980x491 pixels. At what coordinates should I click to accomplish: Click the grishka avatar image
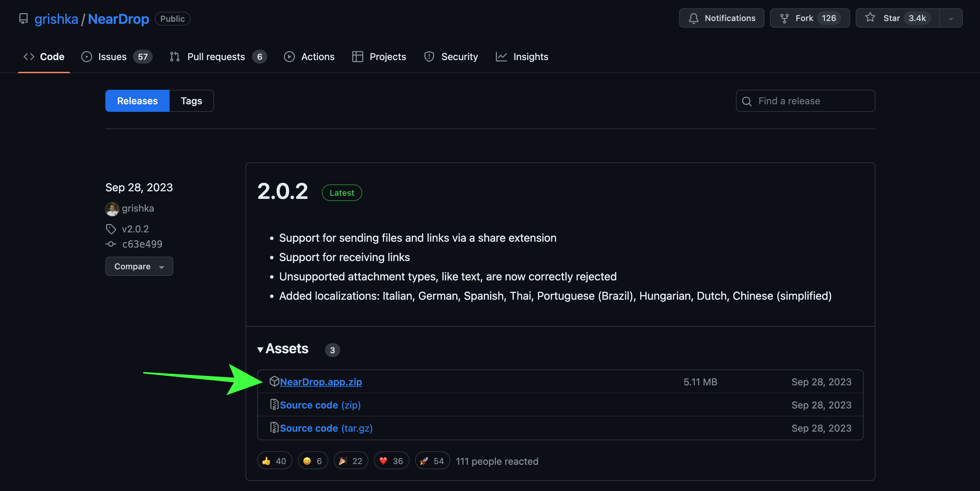(x=112, y=209)
